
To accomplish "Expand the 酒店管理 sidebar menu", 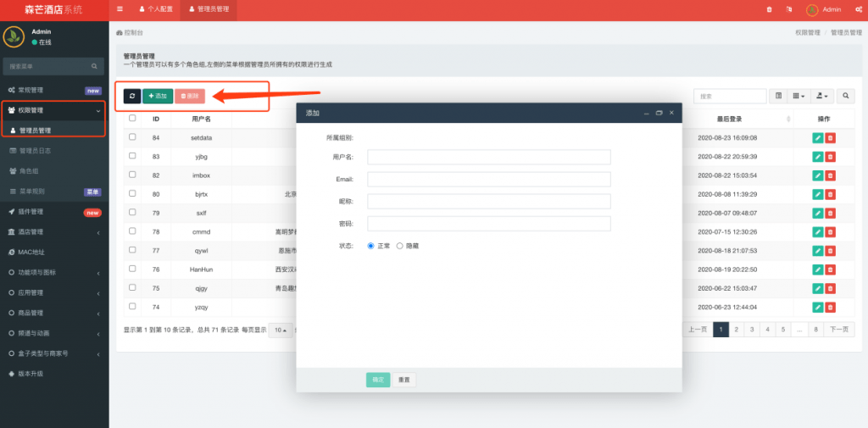I will (x=54, y=231).
